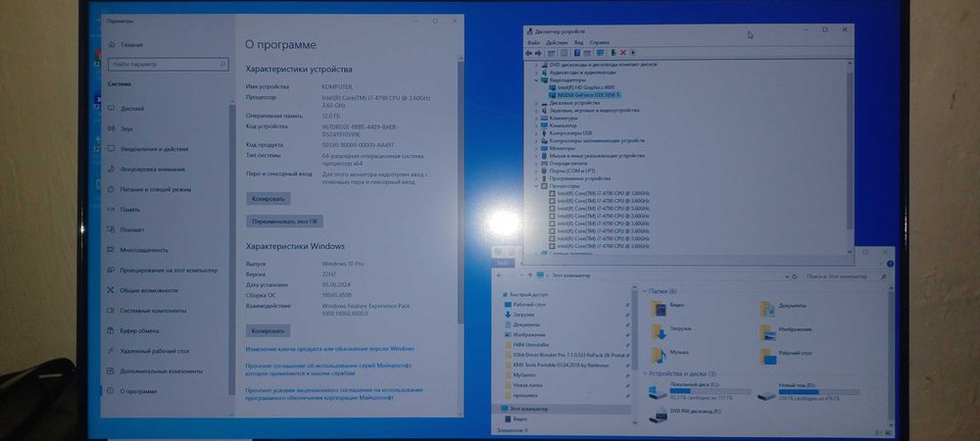Expand Контроллеры USB node
Image resolution: width=980 pixels, height=441 pixels.
pyautogui.click(x=537, y=133)
